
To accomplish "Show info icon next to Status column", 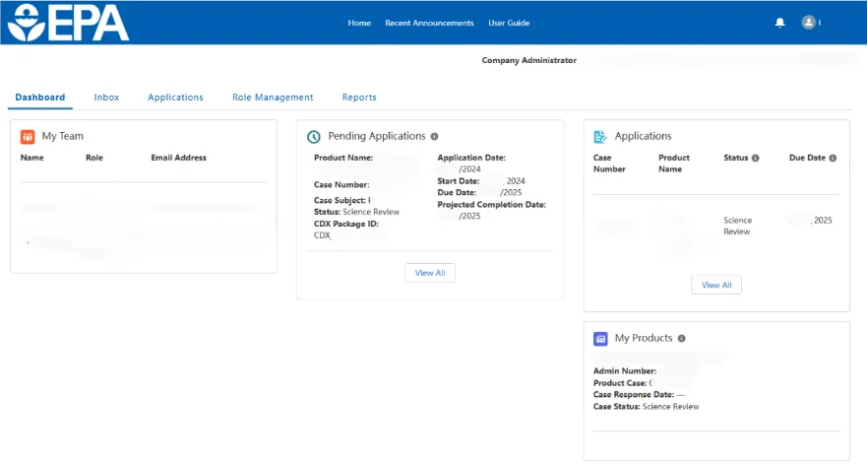I will coord(756,158).
